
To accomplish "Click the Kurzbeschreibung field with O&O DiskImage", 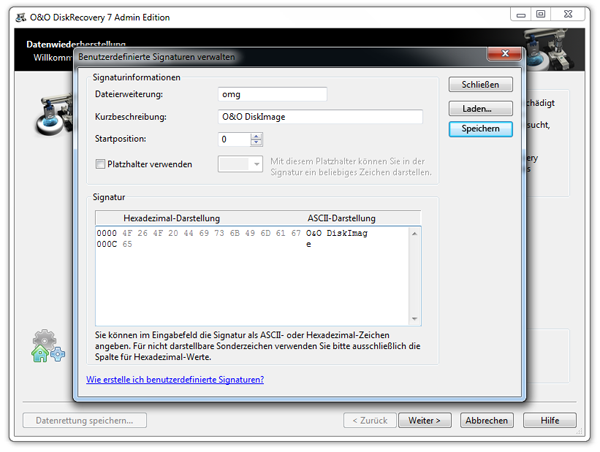I will pyautogui.click(x=320, y=117).
